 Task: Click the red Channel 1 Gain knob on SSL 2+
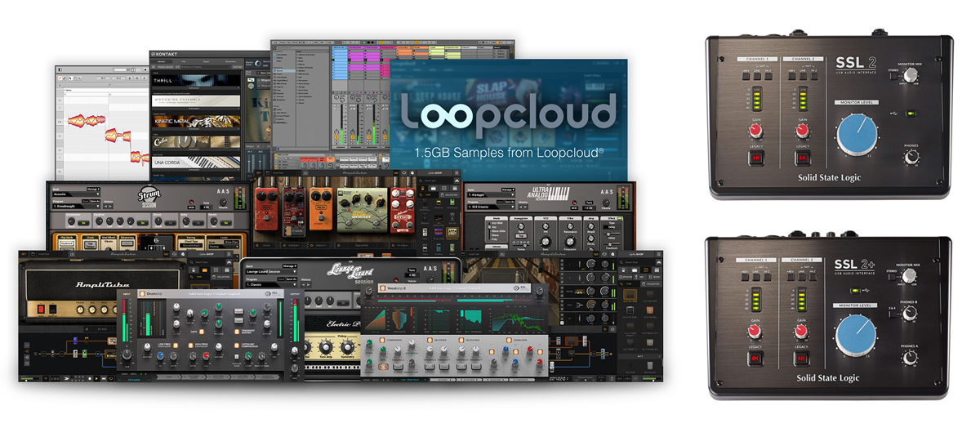755,330
